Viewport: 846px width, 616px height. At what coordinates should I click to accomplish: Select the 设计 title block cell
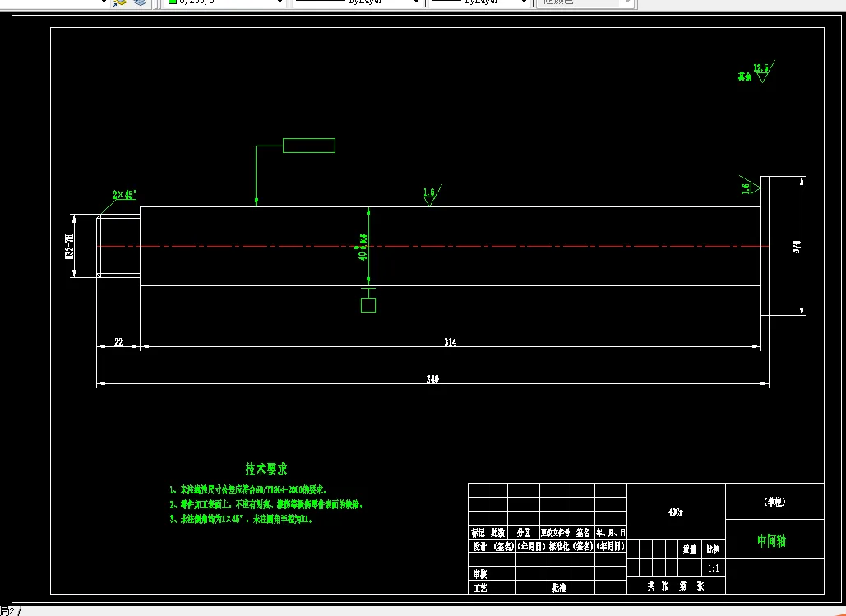pos(480,546)
